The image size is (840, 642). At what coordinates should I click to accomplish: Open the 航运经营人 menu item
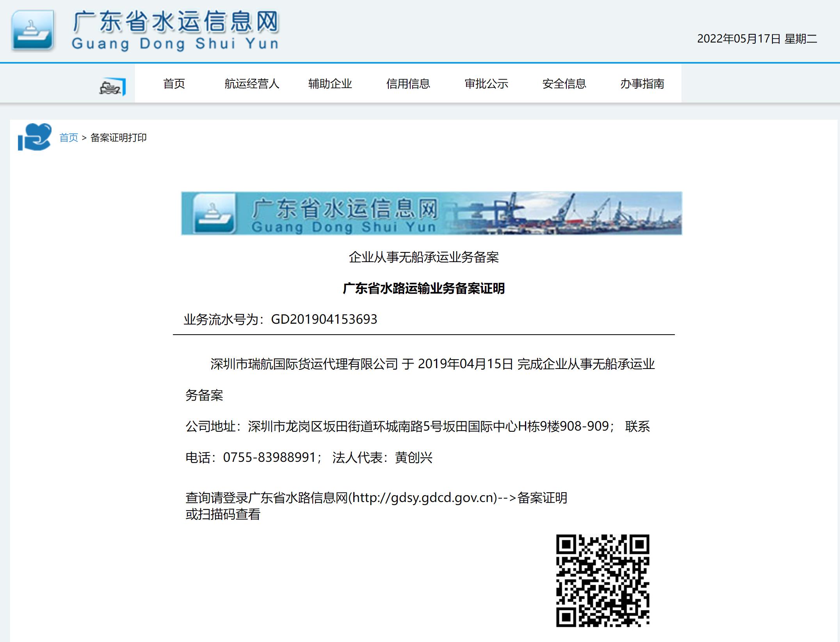(x=252, y=83)
